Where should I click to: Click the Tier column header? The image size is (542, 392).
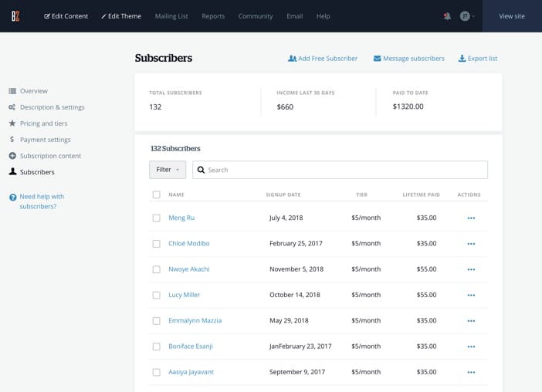361,194
